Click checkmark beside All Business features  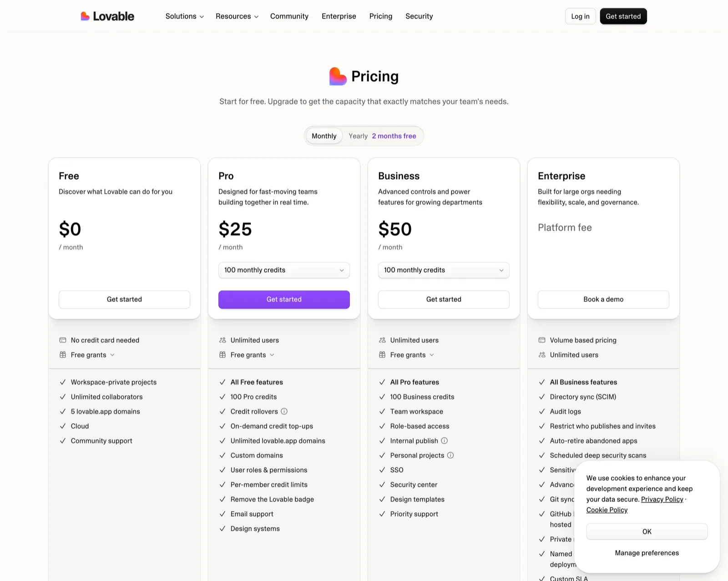point(542,382)
